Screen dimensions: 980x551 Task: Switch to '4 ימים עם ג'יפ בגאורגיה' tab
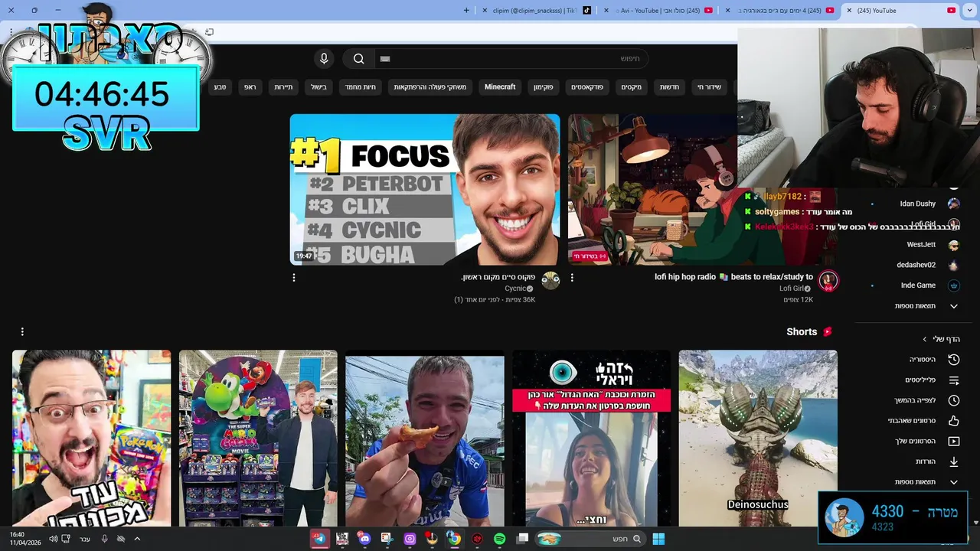779,11
